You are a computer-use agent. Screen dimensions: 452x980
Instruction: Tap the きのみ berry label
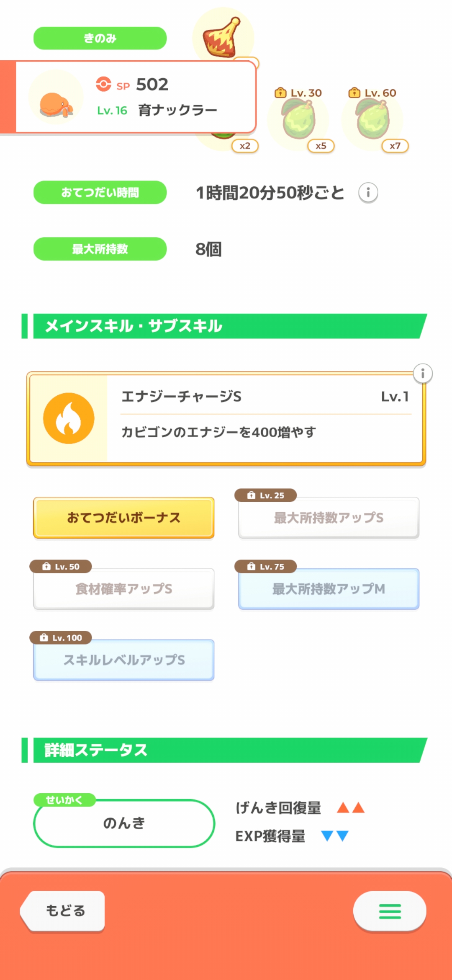(x=100, y=38)
